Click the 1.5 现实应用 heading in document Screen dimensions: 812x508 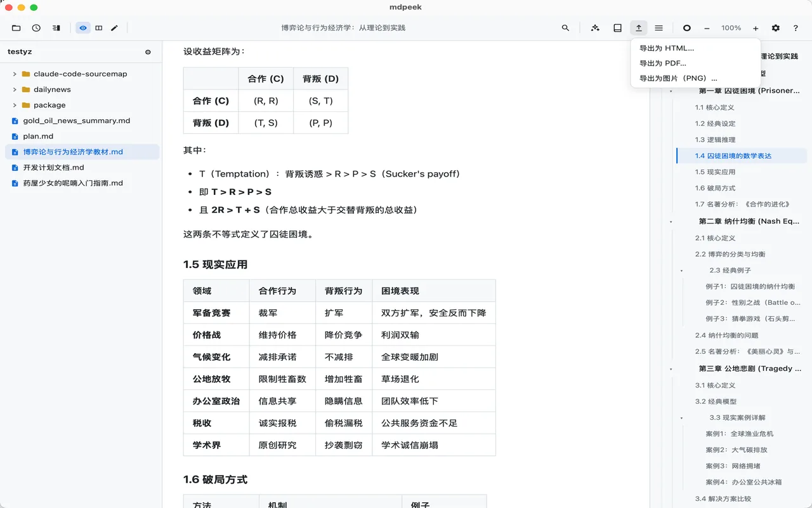[215, 265]
